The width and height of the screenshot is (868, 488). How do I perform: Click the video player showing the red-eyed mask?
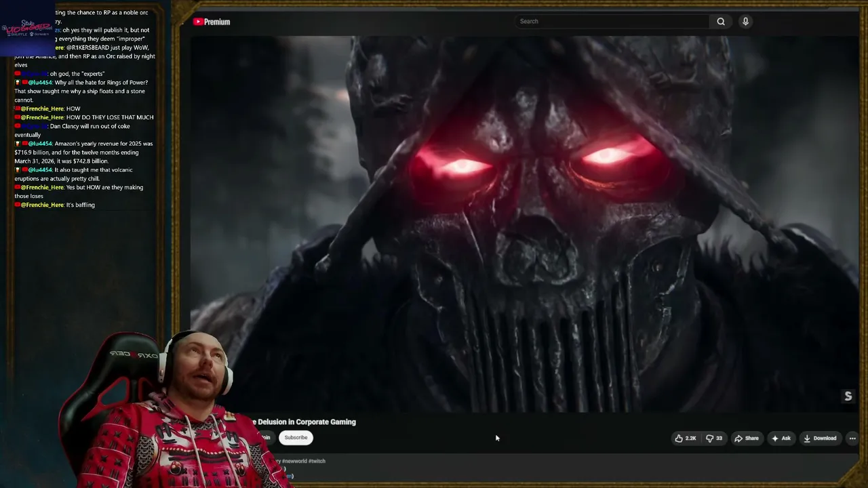(524, 224)
